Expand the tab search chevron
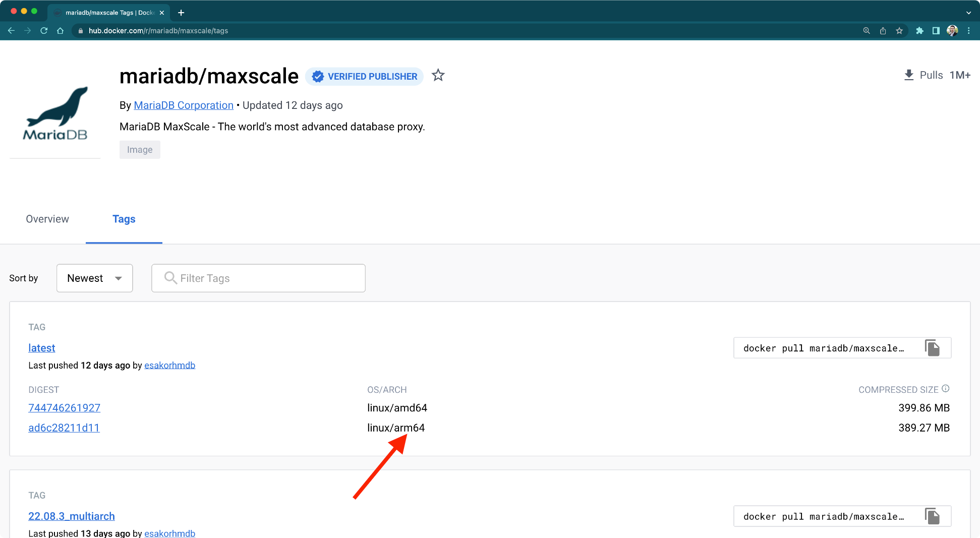Screen dimensions: 980x538 coord(968,13)
